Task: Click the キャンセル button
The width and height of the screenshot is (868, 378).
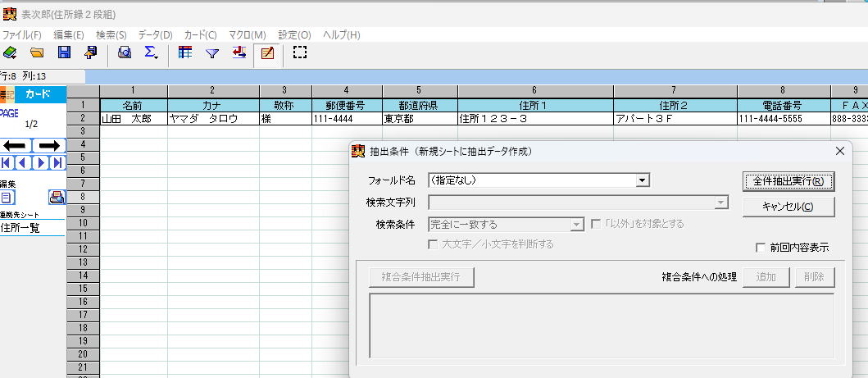Action: pyautogui.click(x=788, y=207)
